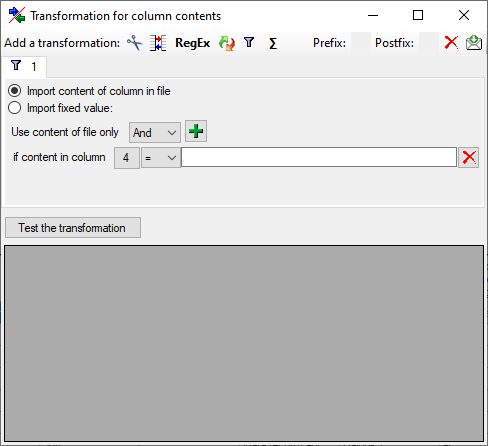
Task: Add a split columns transformation
Action: tap(158, 43)
